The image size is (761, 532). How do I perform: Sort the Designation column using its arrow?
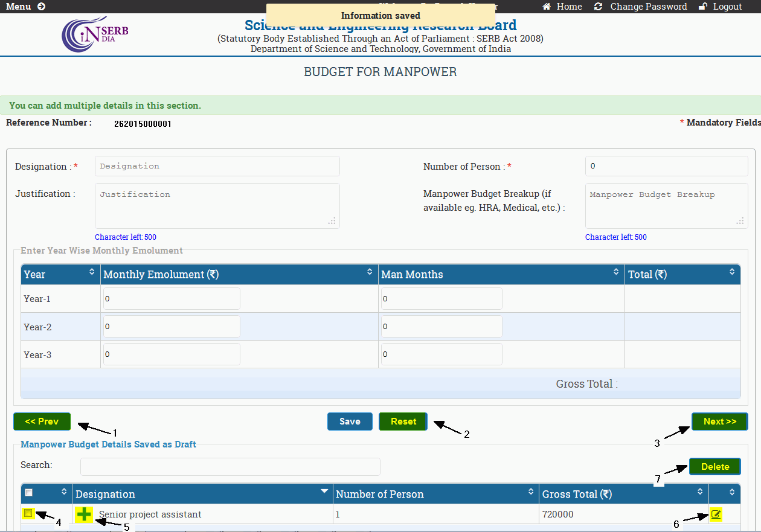pos(325,491)
